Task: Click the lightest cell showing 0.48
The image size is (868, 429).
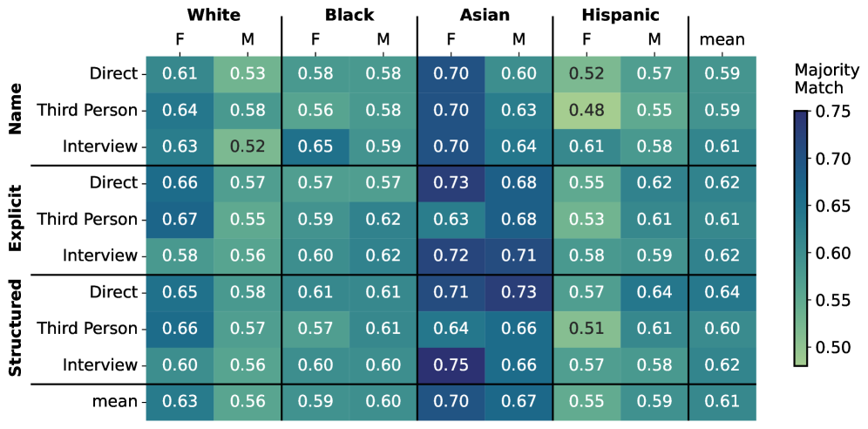Action: tap(587, 110)
